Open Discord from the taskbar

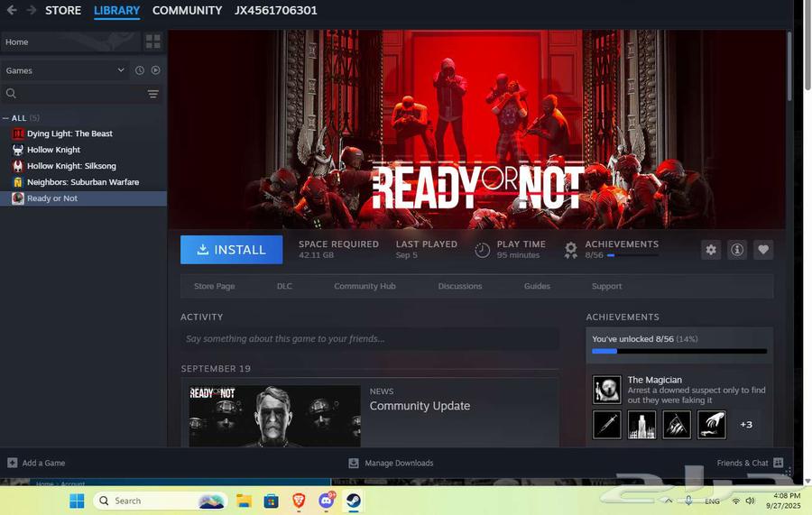click(327, 501)
